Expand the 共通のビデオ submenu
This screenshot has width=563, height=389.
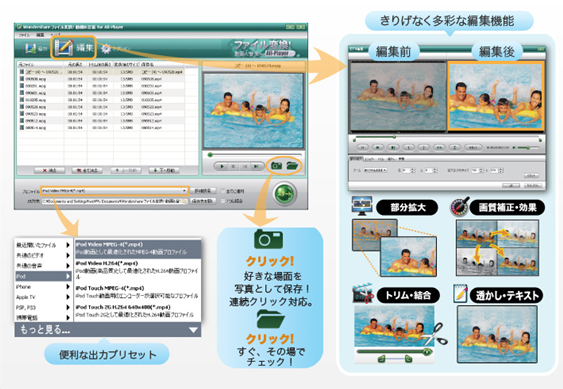click(x=43, y=255)
